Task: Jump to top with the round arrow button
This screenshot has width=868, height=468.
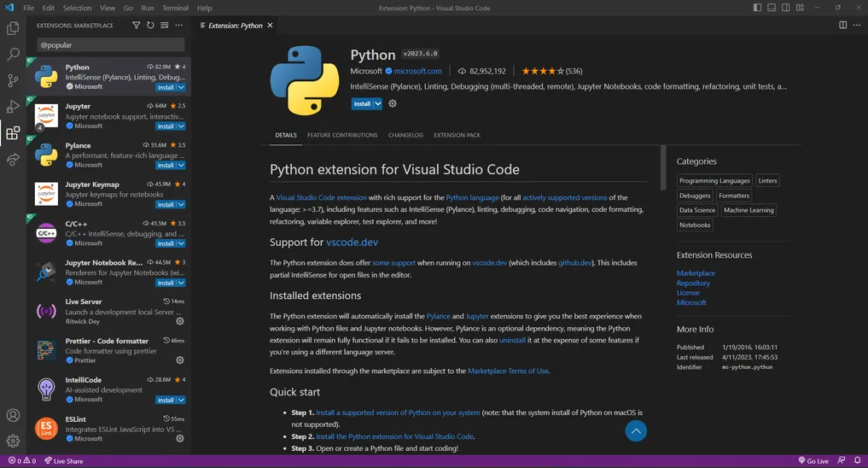Action: coord(636,431)
